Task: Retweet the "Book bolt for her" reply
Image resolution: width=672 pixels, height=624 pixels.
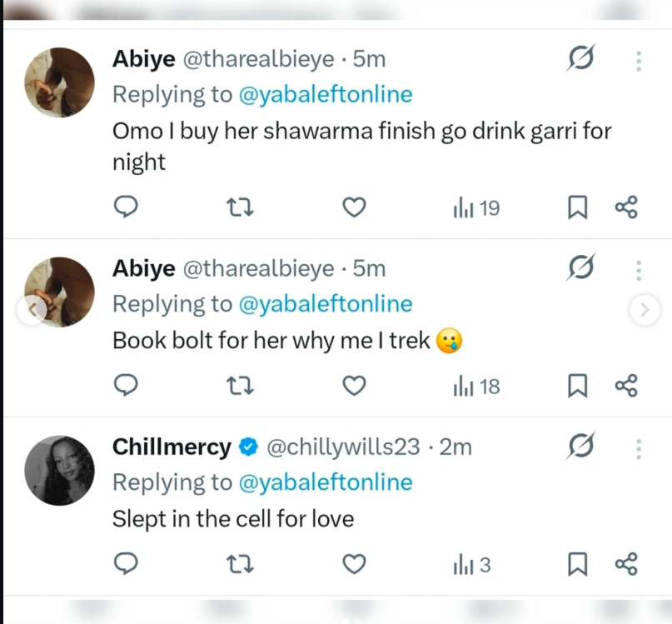Action: pyautogui.click(x=240, y=385)
